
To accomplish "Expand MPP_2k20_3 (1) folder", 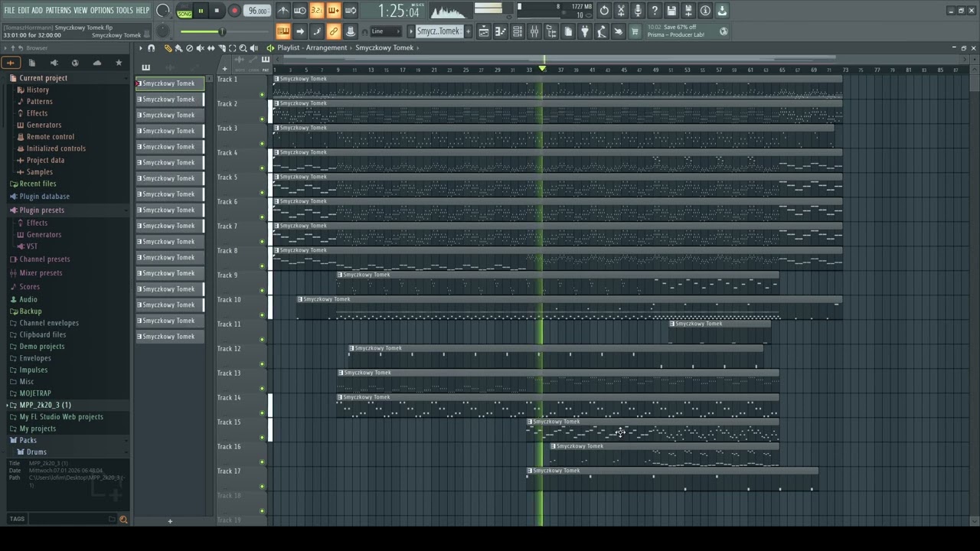I will point(44,405).
